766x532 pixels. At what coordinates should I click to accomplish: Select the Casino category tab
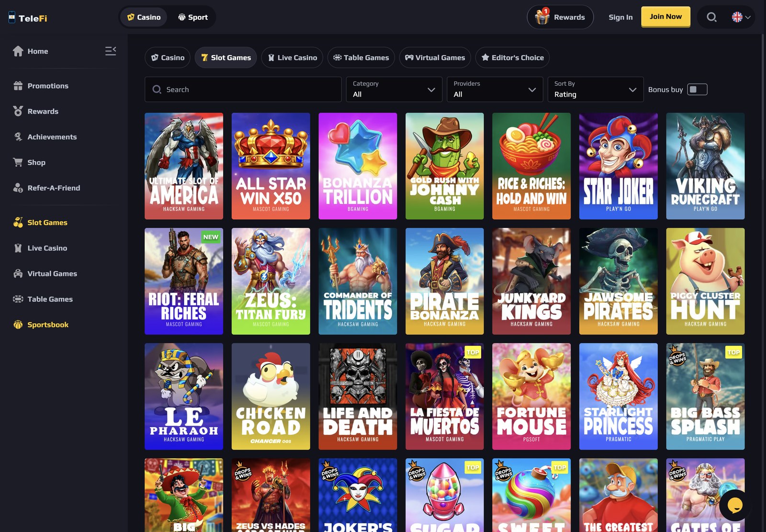[x=168, y=57]
